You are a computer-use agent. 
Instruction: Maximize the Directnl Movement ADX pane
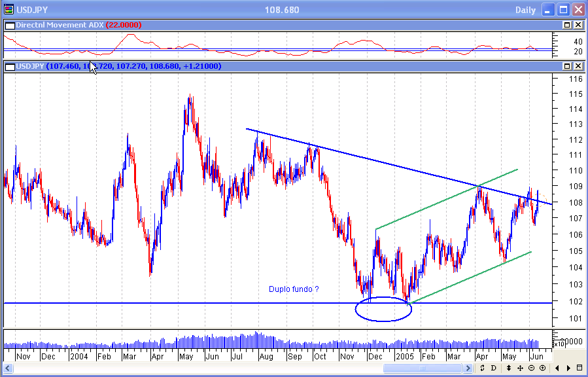[x=566, y=25]
